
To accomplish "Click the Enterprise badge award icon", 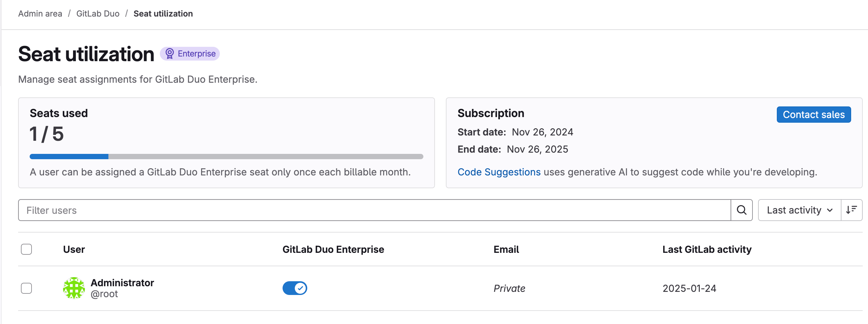I will [x=170, y=54].
